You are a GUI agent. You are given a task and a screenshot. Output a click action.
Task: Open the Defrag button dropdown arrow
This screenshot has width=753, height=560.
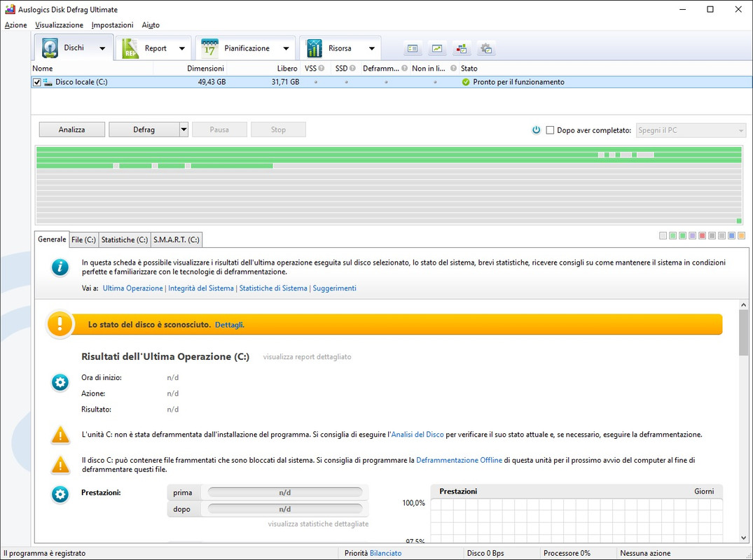tap(184, 129)
